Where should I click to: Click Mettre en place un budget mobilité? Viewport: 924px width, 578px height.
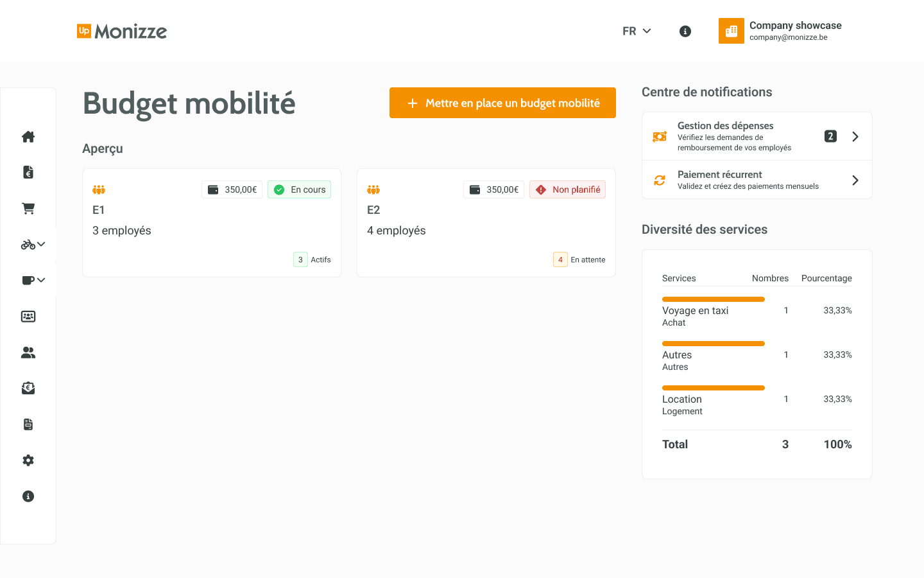coord(502,103)
